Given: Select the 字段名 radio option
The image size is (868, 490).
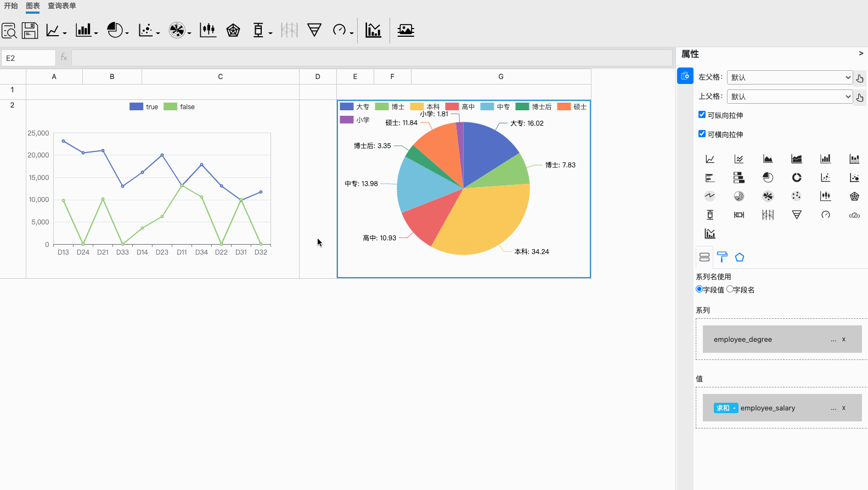Looking at the screenshot, I should (730, 289).
